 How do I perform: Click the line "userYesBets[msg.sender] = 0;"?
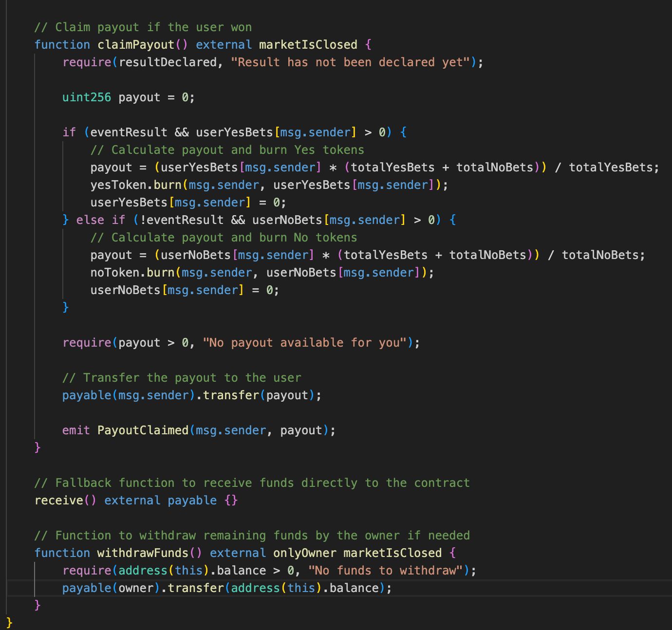[x=188, y=203]
